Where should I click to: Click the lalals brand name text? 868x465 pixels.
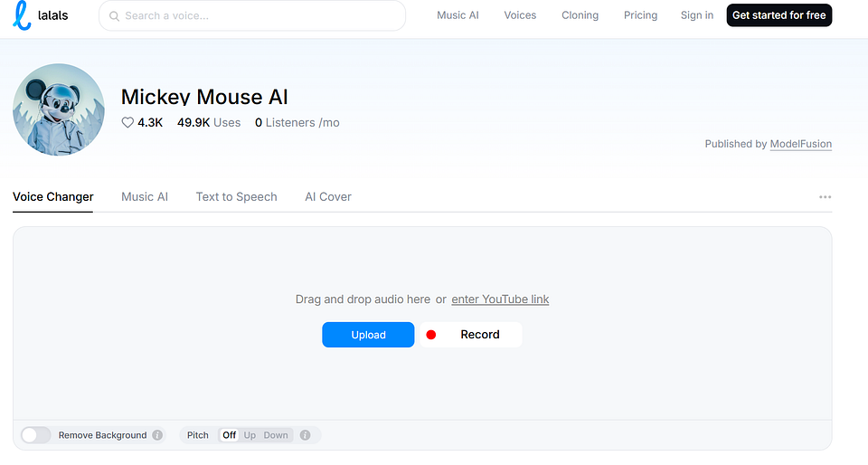(53, 15)
